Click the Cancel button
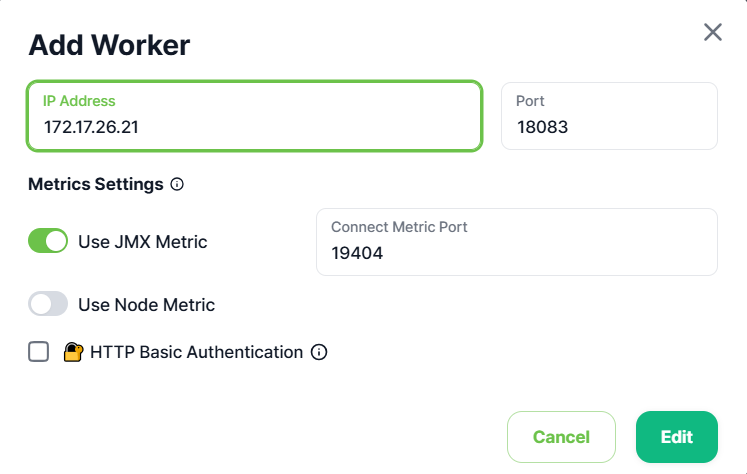Image resolution: width=747 pixels, height=474 pixels. [x=561, y=437]
